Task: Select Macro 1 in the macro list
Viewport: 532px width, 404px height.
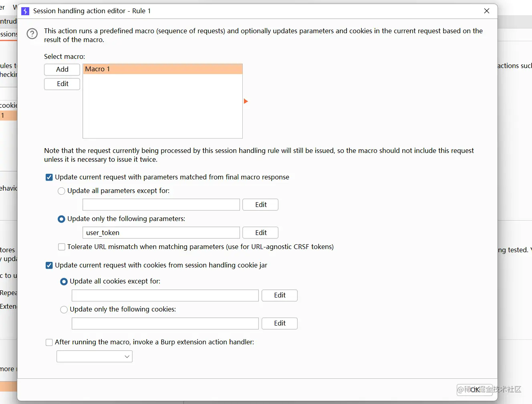Action: coord(162,69)
